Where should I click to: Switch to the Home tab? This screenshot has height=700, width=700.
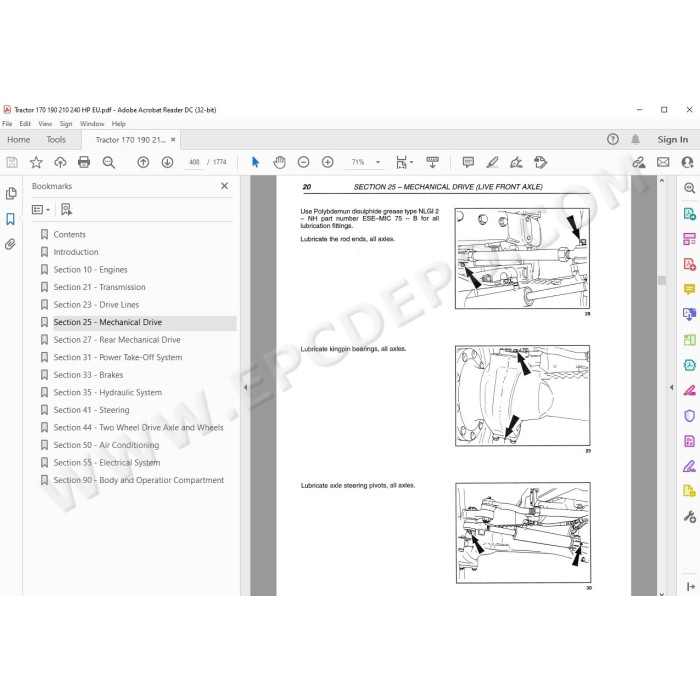tap(19, 140)
